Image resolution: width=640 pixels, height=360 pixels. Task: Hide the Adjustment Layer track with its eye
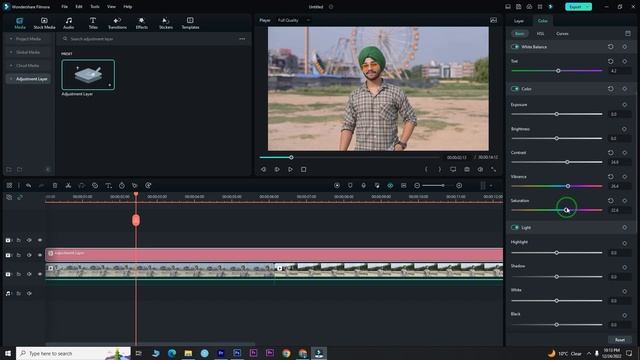click(x=40, y=255)
